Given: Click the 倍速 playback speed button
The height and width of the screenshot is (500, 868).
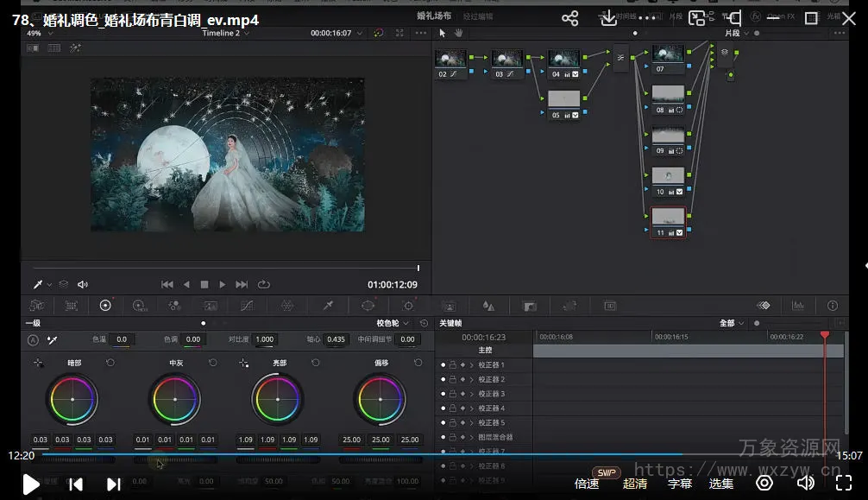Looking at the screenshot, I should coord(587,484).
